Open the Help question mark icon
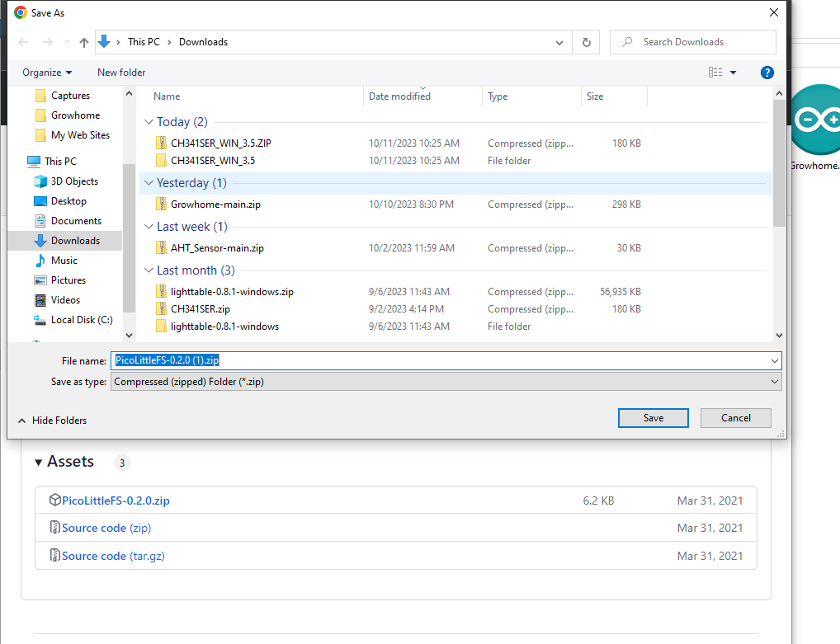 click(x=767, y=73)
